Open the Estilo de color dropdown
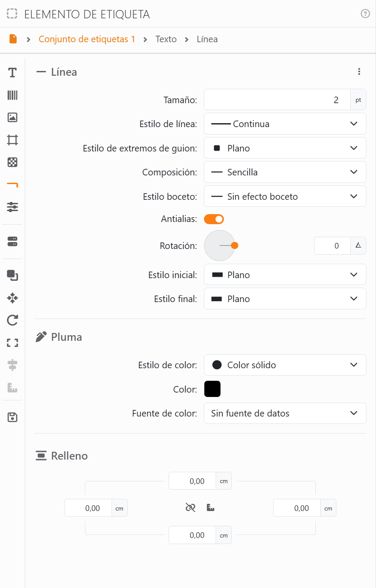Screen dimensions: 376x588 pyautogui.click(x=285, y=365)
